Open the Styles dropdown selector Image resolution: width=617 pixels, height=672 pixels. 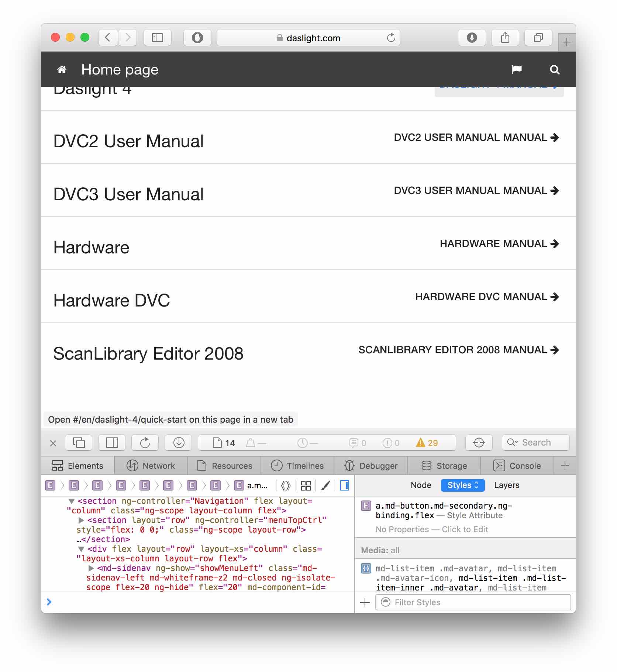pyautogui.click(x=463, y=485)
